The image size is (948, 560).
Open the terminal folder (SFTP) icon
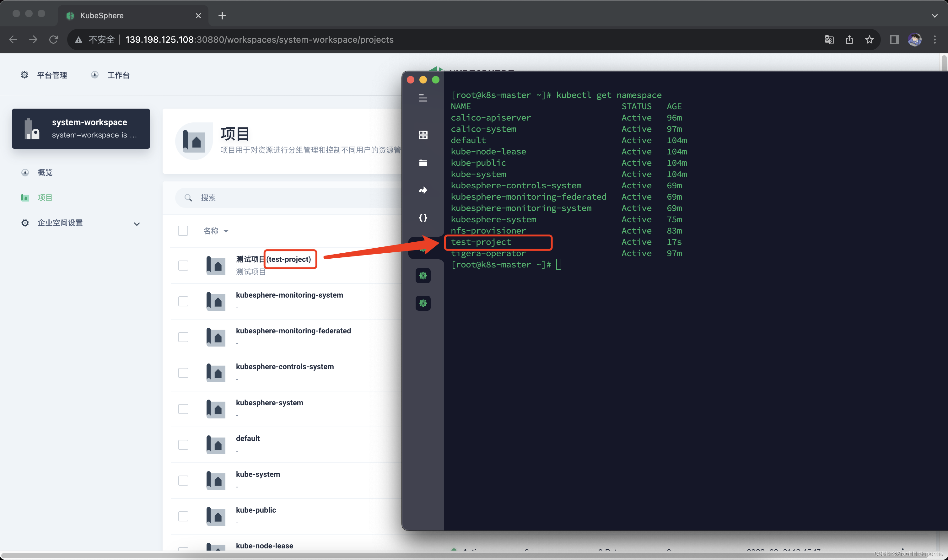[x=423, y=163]
